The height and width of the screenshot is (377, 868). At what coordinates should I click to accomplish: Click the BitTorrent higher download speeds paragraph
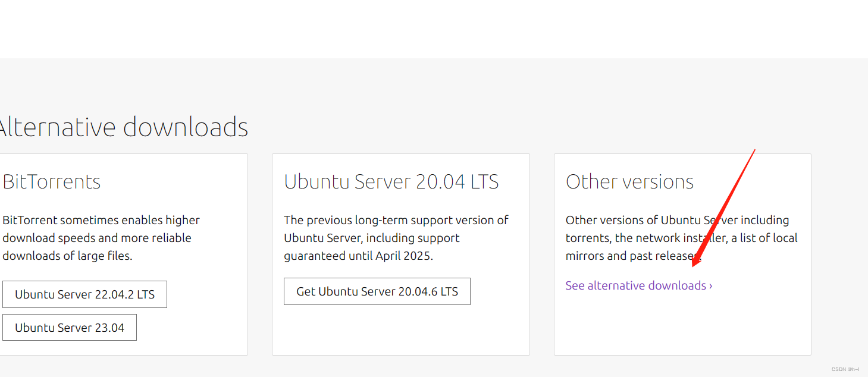click(x=101, y=238)
